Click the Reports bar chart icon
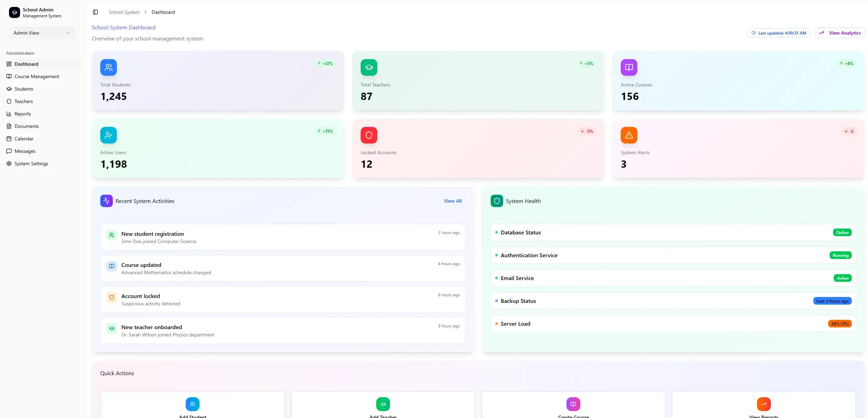The width and height of the screenshot is (868, 418). pos(9,114)
